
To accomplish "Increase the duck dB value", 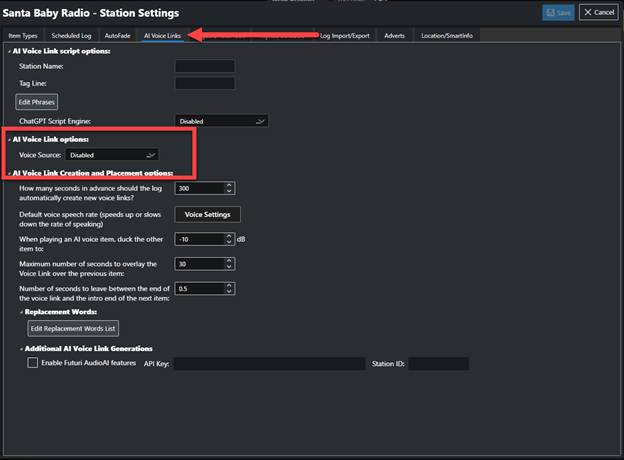I will (x=229, y=236).
